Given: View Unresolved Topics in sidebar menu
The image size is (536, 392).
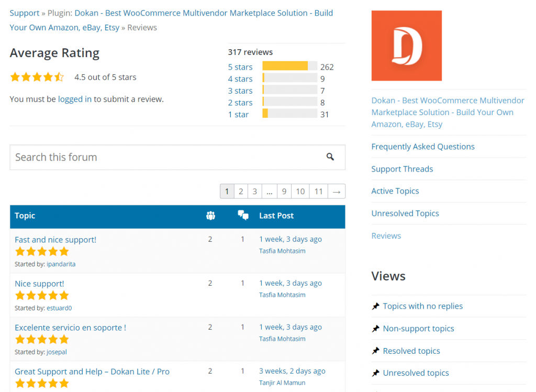Looking at the screenshot, I should (406, 213).
